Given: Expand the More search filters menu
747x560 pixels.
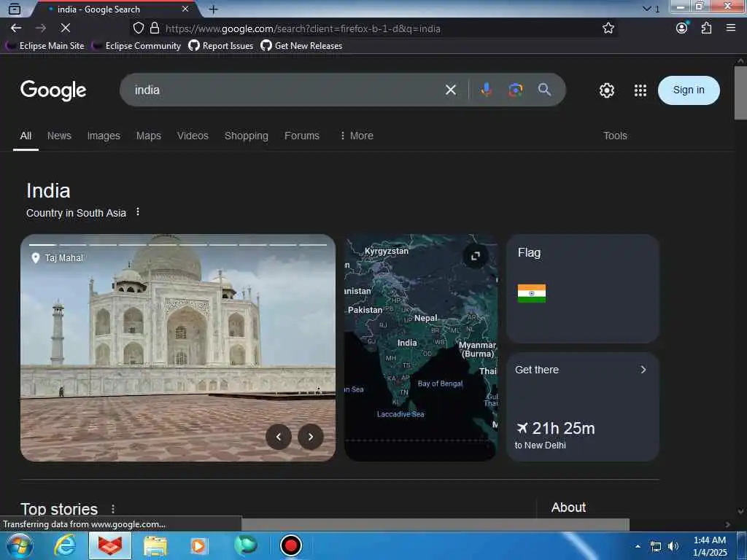Looking at the screenshot, I should (x=356, y=136).
